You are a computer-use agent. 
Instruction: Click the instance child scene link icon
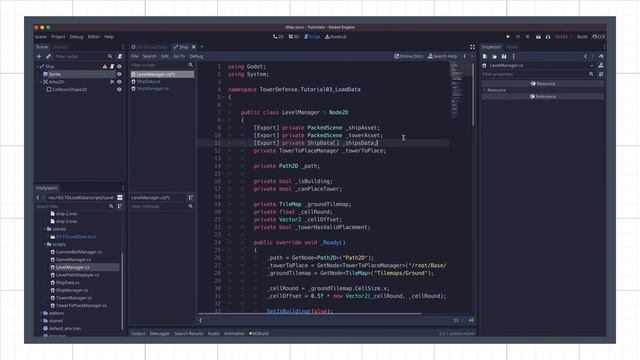pyautogui.click(x=48, y=56)
